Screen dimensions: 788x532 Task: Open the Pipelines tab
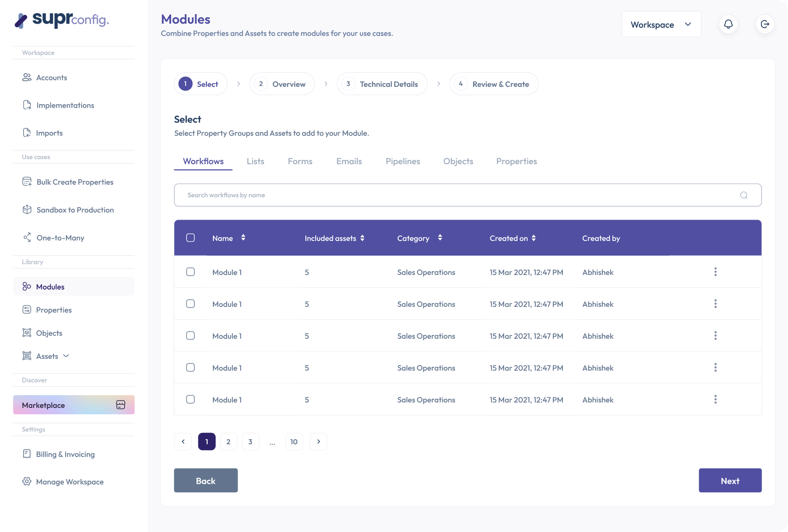(403, 161)
